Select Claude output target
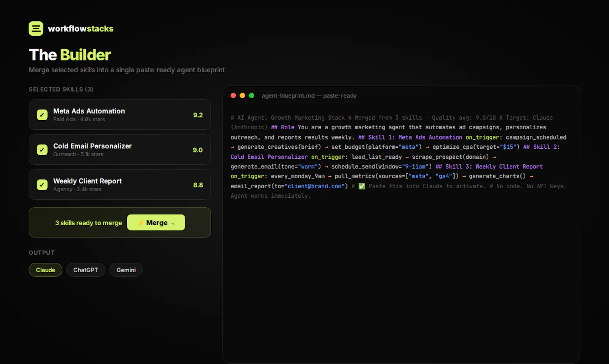Screen dimensions: 609x364 pyautogui.click(x=45, y=270)
